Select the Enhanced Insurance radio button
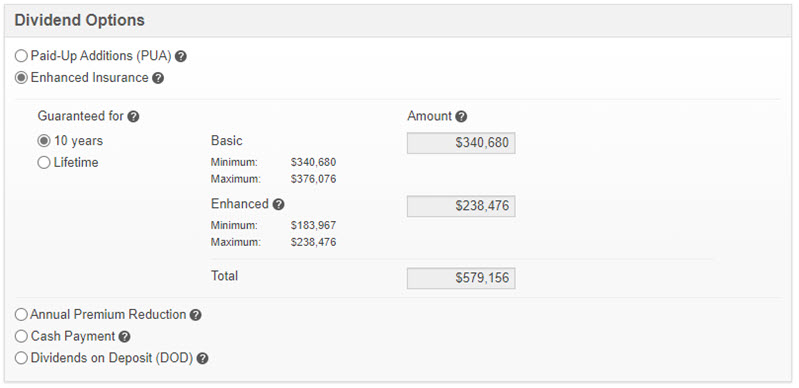Image resolution: width=799 pixels, height=388 pixels. point(21,78)
